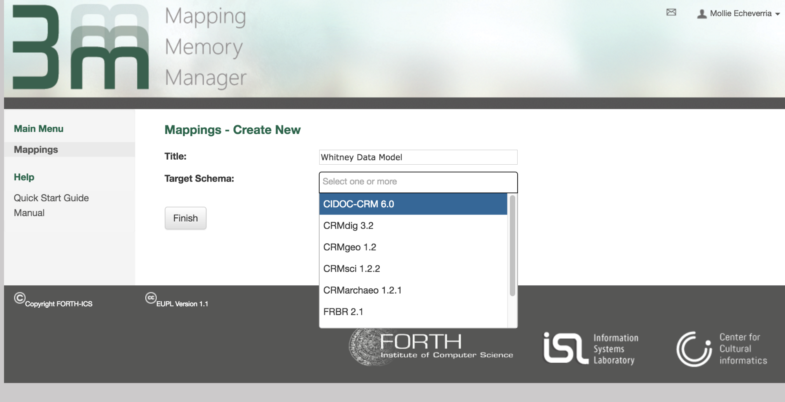Image resolution: width=785 pixels, height=402 pixels.
Task: Open the FORTH Institute logo
Action: (x=431, y=346)
